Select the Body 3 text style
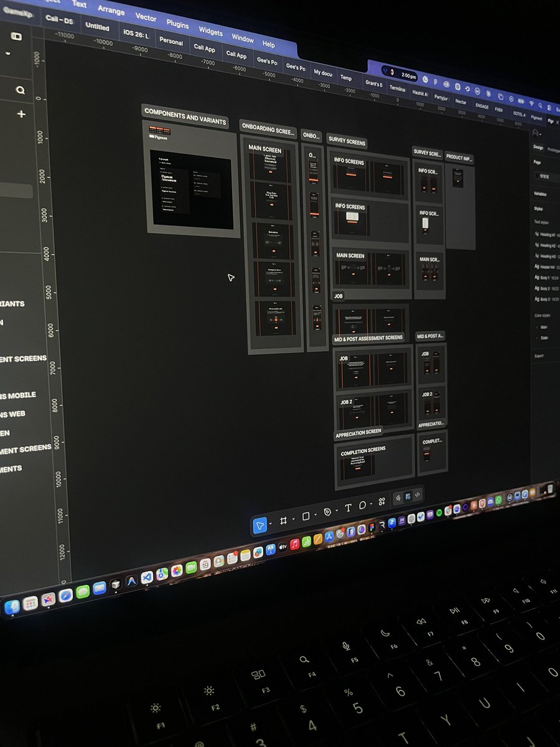This screenshot has width=560, height=747. click(546, 299)
